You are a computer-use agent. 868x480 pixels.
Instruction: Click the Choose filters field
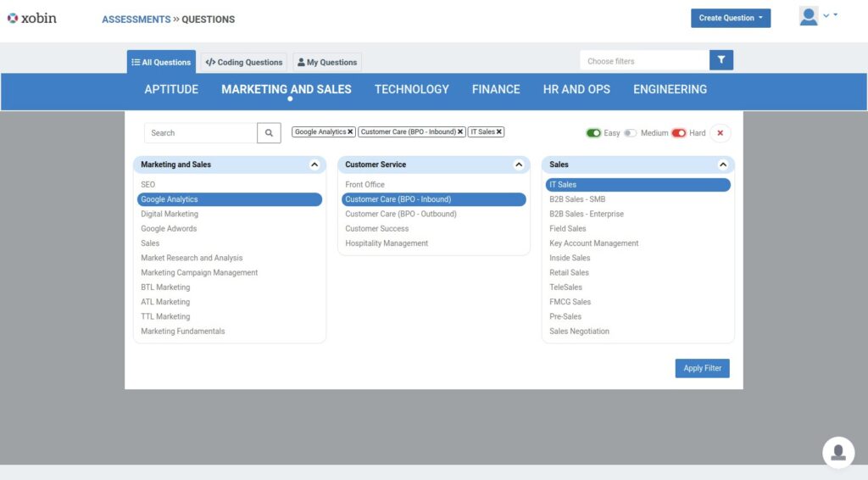coord(645,61)
